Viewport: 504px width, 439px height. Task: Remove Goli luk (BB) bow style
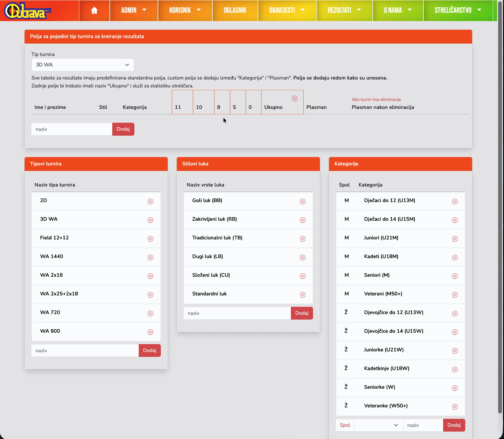point(303,201)
